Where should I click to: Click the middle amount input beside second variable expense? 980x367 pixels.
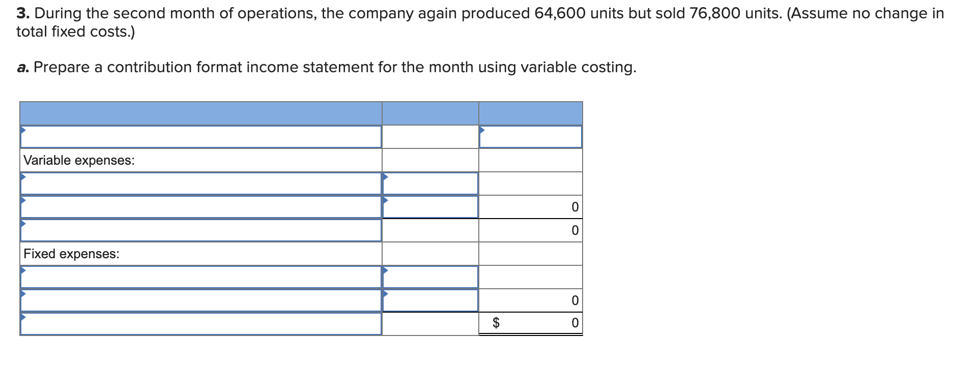click(x=430, y=207)
